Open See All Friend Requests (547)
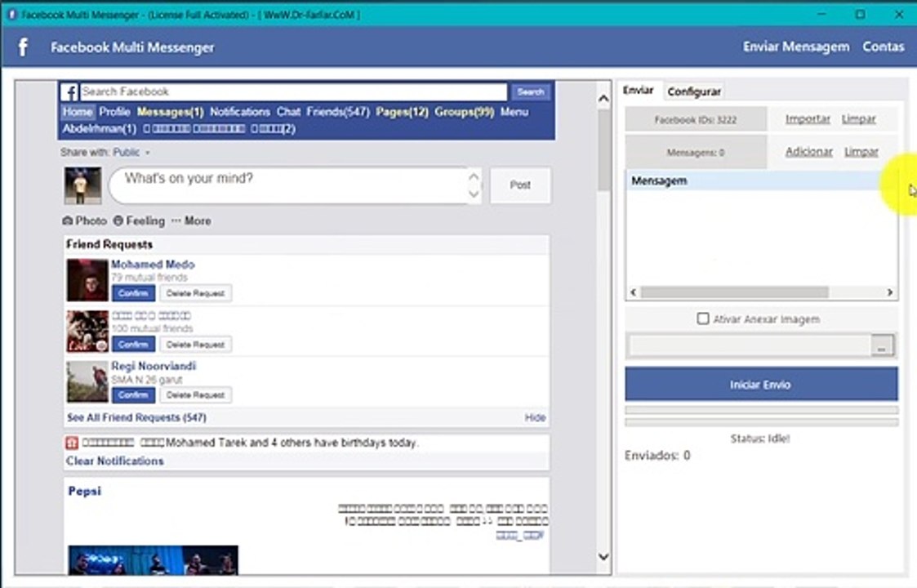Image resolution: width=917 pixels, height=588 pixels. 136,418
